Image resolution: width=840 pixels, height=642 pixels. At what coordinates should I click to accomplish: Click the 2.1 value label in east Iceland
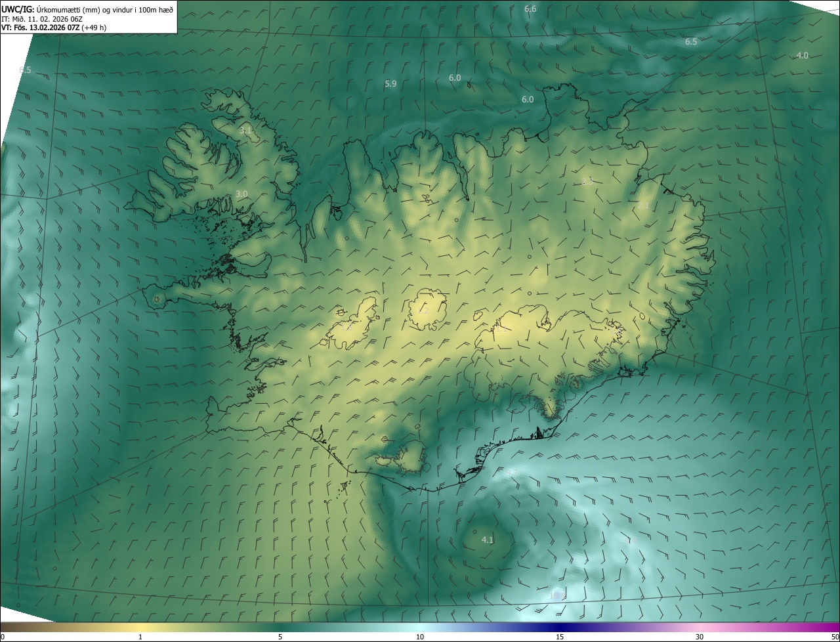[x=643, y=205]
